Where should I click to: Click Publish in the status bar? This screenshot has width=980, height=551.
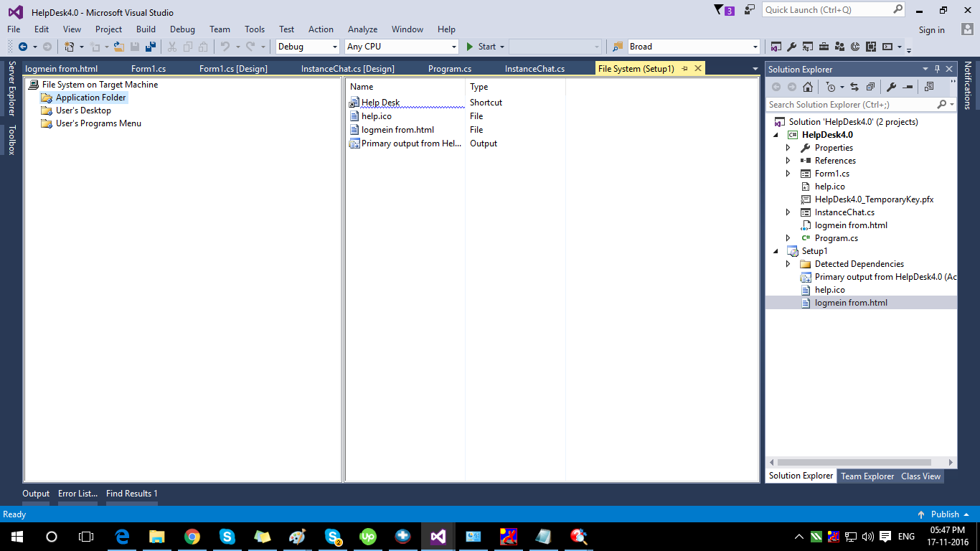point(943,514)
